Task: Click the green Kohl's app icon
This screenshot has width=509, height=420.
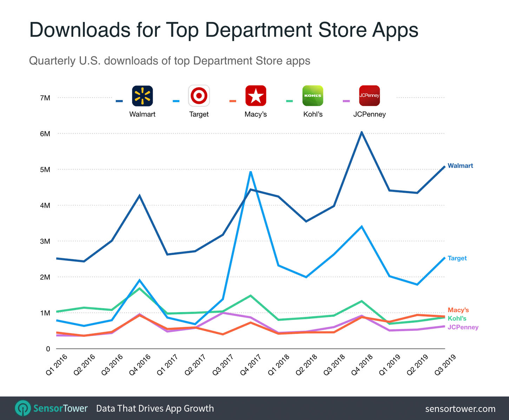Action: pyautogui.click(x=312, y=95)
